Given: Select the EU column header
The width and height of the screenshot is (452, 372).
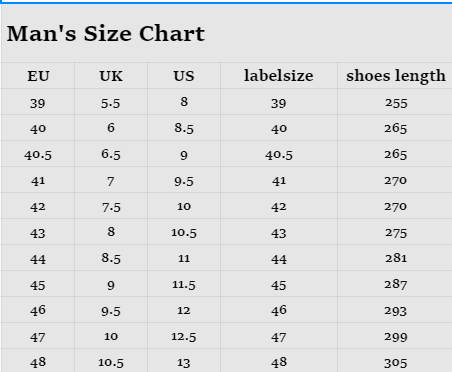Looking at the screenshot, I should click(x=38, y=76).
